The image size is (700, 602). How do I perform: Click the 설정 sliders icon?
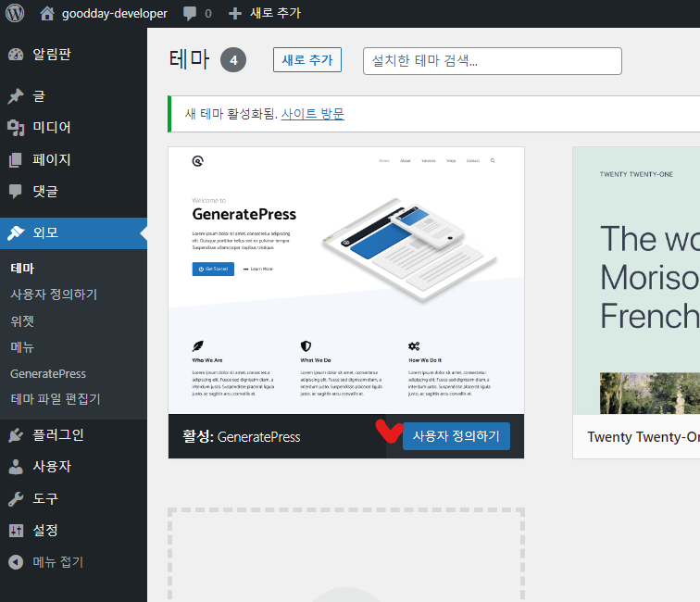point(16,531)
